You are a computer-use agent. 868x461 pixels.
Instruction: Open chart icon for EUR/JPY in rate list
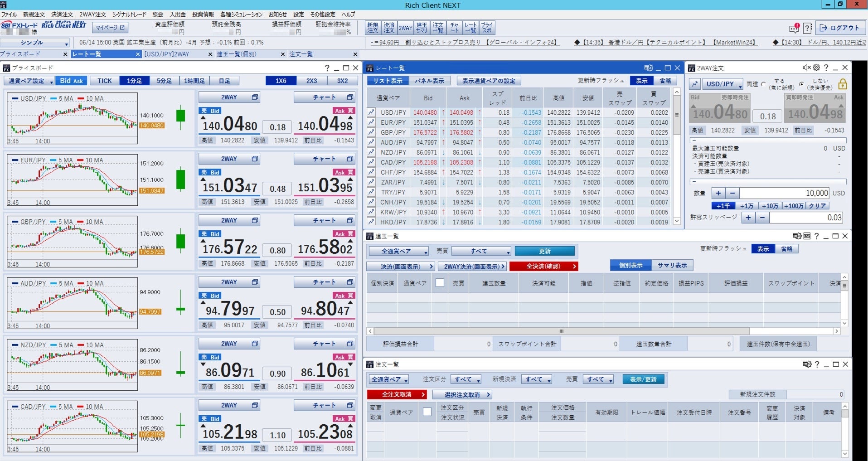(x=371, y=122)
